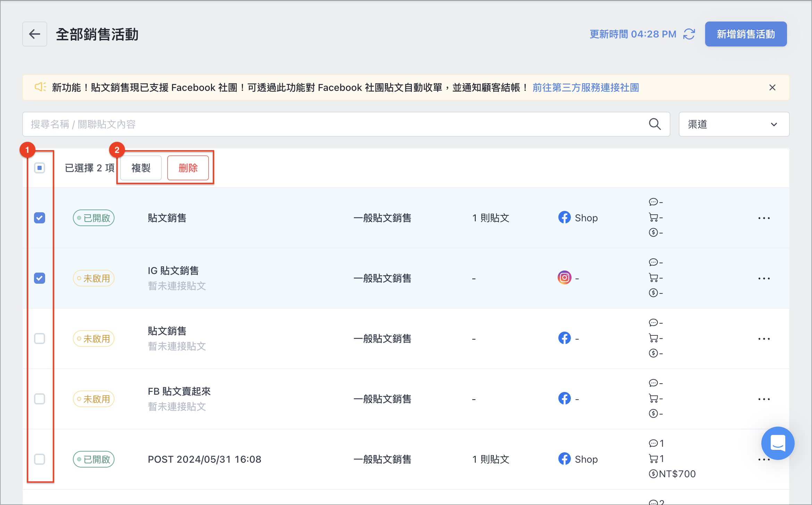Viewport: 812px width, 505px height.
Task: Open the FB 貼文賣起來 campaign name
Action: [x=179, y=391]
